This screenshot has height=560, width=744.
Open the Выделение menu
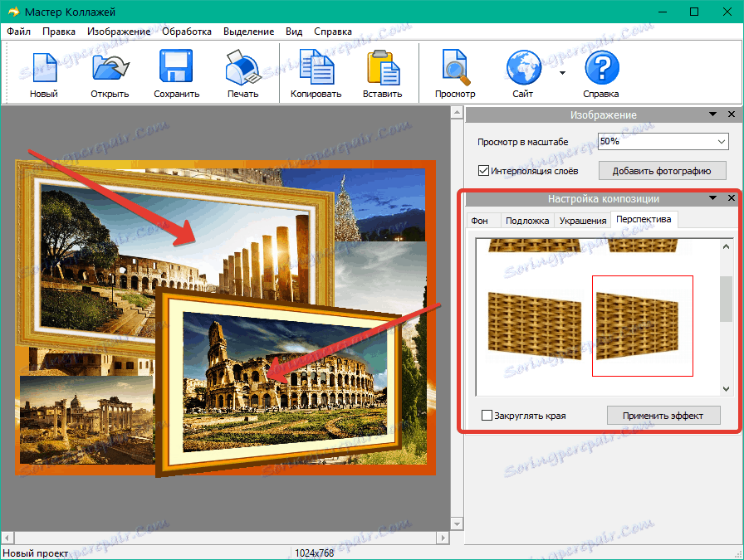pos(248,32)
